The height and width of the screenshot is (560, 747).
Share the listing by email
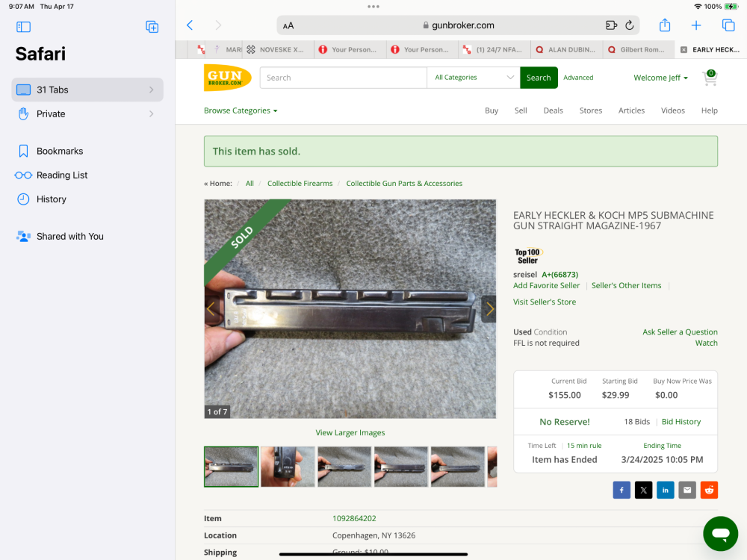click(x=687, y=490)
